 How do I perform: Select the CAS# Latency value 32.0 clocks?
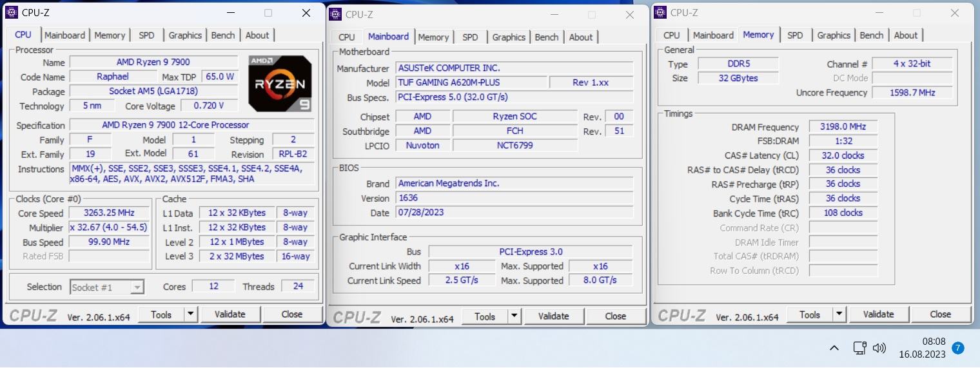point(843,155)
